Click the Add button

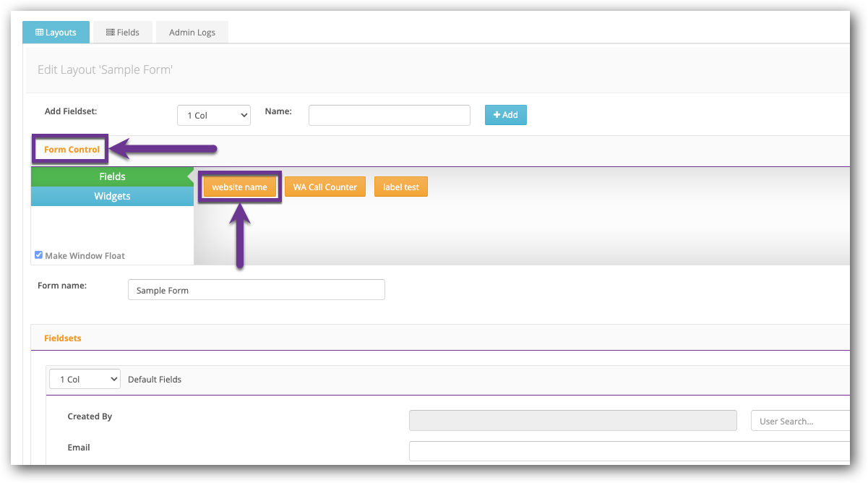506,115
